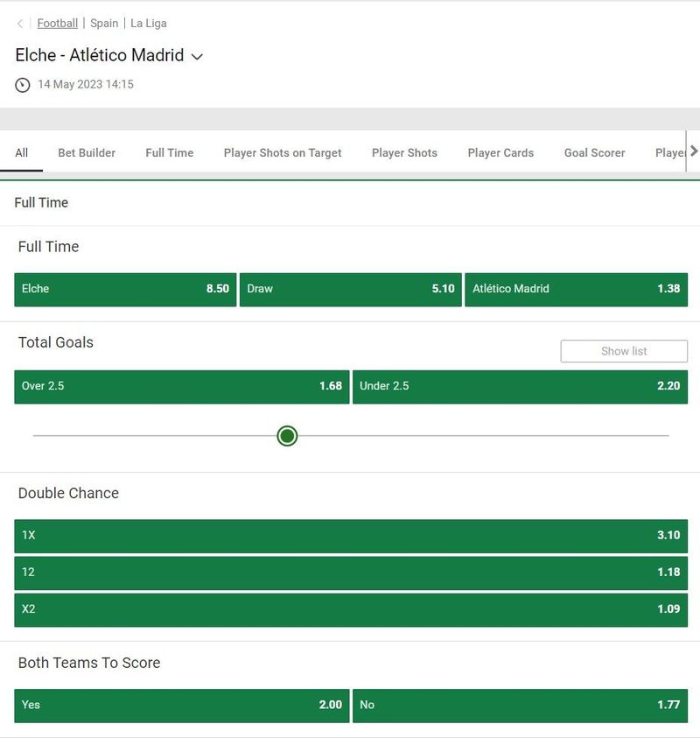Open the Player Cards tab
This screenshot has width=700, height=738.
500,152
